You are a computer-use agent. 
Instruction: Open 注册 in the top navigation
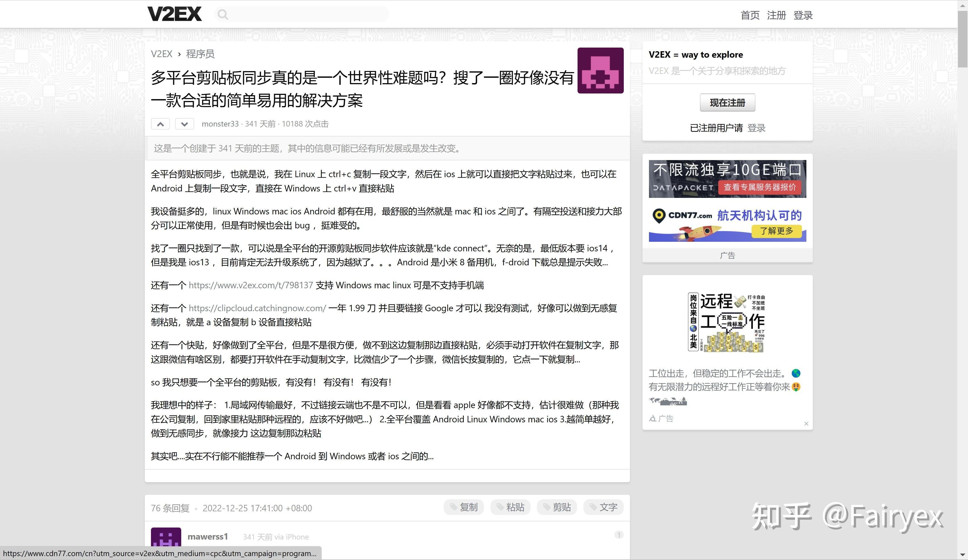click(x=776, y=15)
